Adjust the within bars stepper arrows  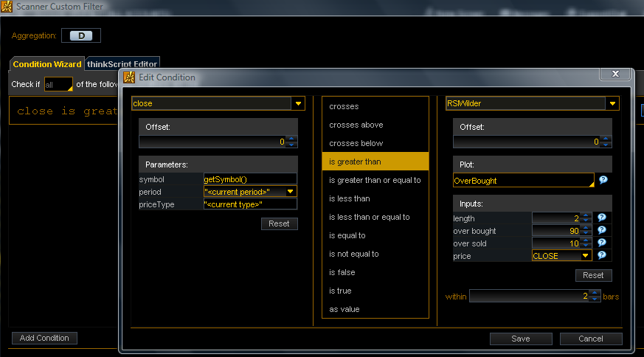[595, 296]
